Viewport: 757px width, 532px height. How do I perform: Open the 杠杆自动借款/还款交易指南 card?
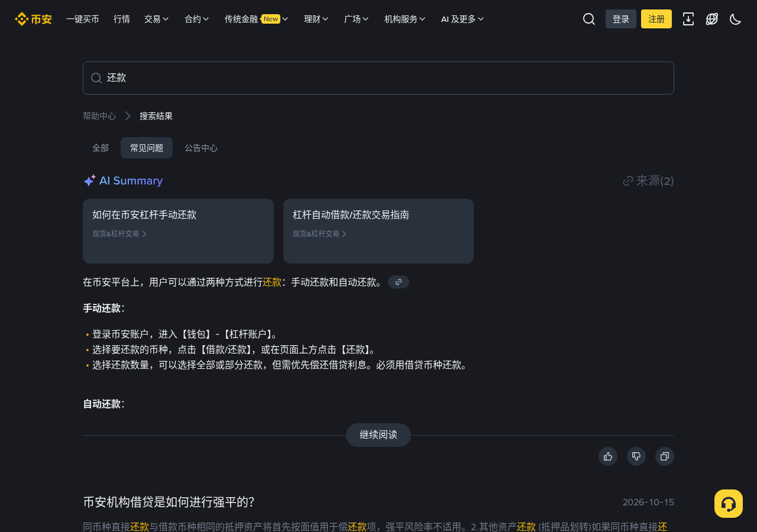point(378,231)
